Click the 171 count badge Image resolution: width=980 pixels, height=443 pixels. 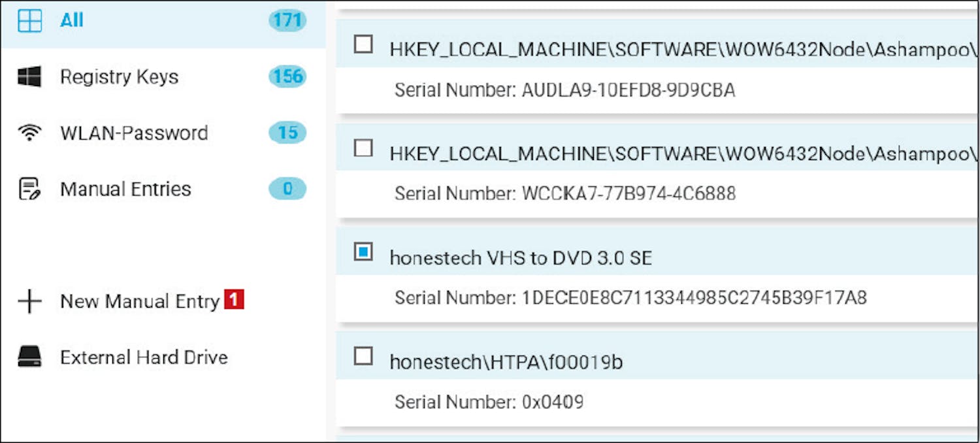click(x=287, y=21)
